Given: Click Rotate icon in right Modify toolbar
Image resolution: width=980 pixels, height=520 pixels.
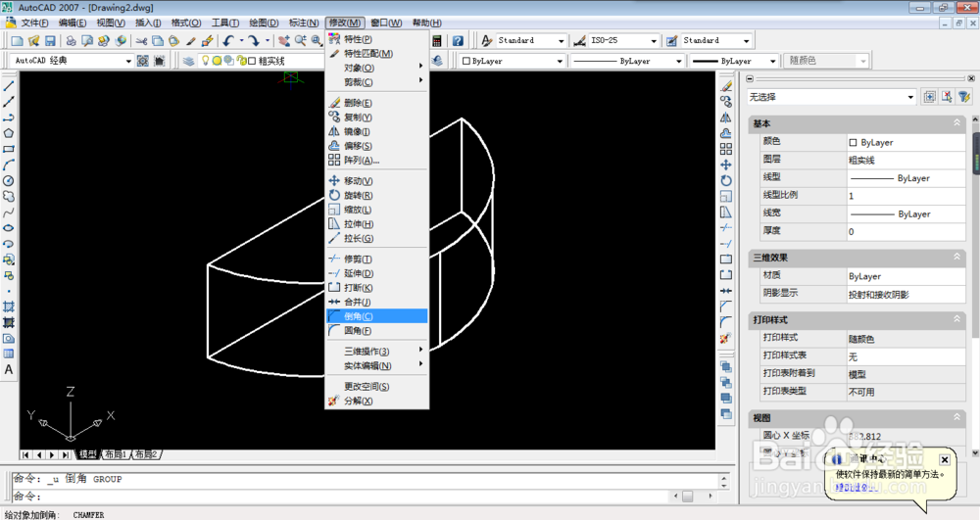Looking at the screenshot, I should pyautogui.click(x=725, y=180).
